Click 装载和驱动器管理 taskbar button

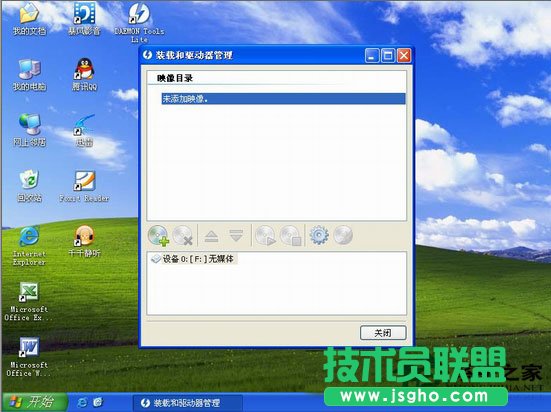(x=187, y=403)
